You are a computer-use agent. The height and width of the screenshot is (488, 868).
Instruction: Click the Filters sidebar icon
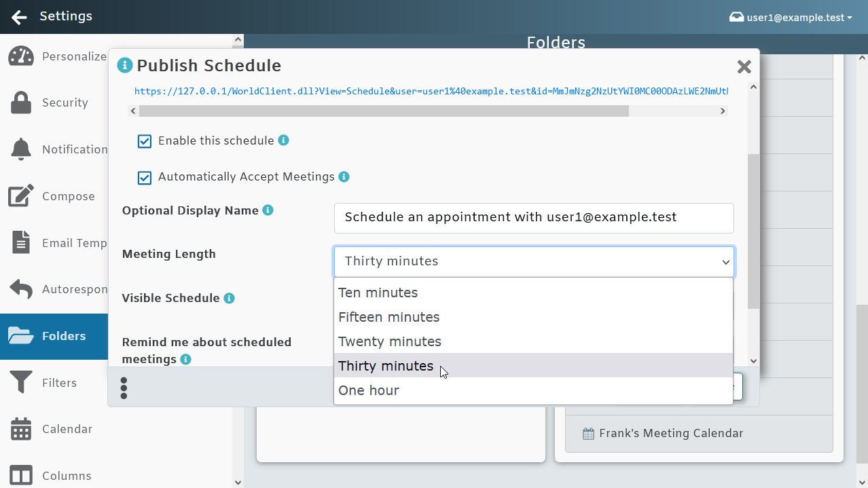coord(20,382)
